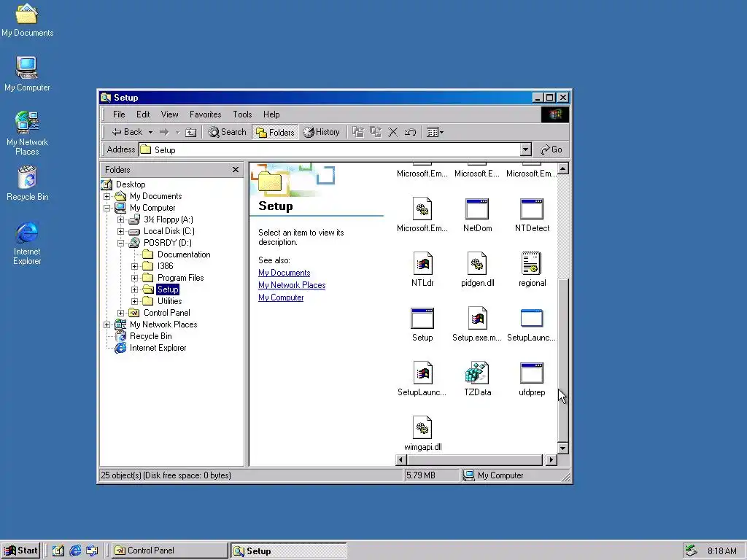The image size is (747, 560).
Task: Open the File menu
Action: (x=119, y=114)
